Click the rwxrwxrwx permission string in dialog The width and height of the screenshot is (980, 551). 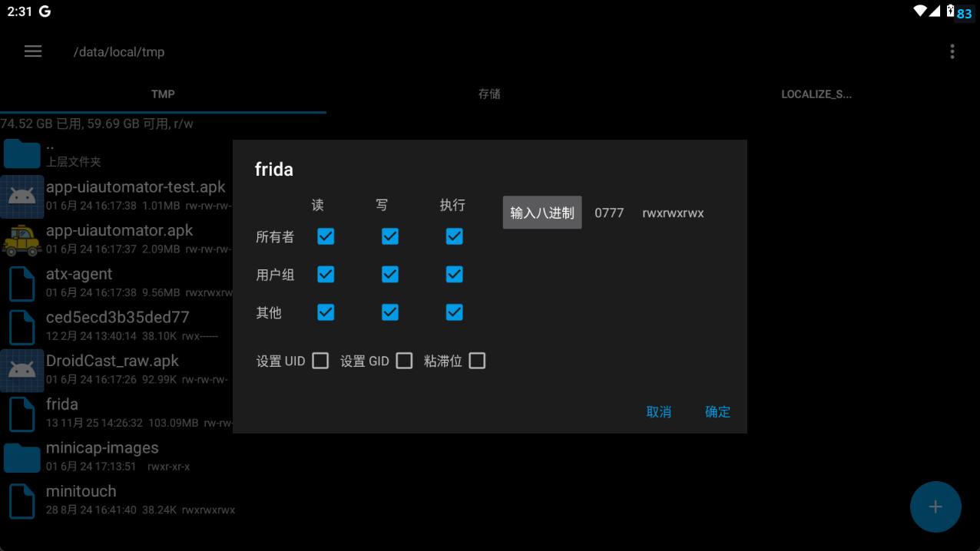(673, 213)
